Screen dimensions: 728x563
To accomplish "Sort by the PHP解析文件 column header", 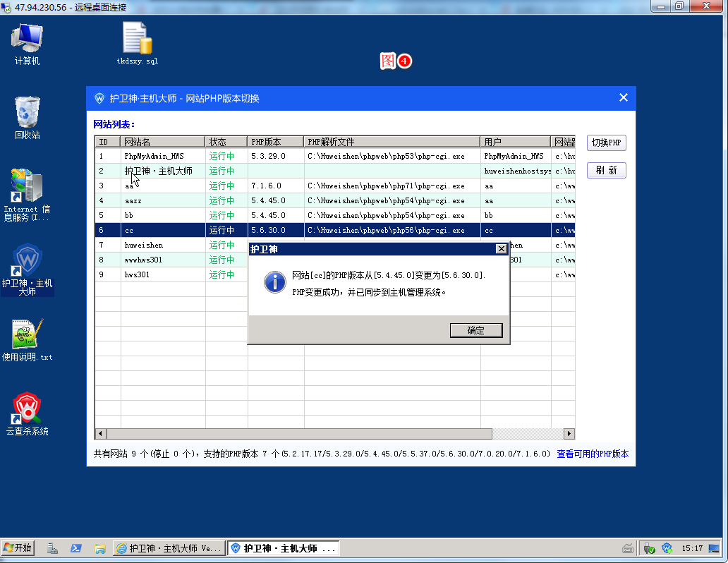I will coord(392,142).
